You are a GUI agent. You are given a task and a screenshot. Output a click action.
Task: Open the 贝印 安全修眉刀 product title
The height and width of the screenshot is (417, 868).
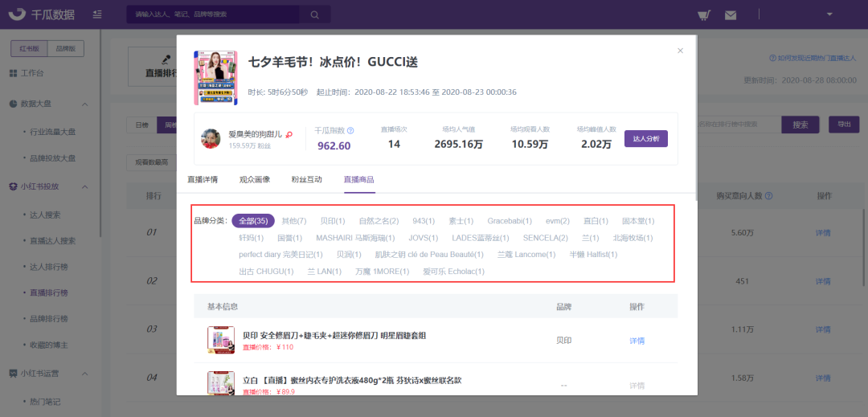coord(334,336)
